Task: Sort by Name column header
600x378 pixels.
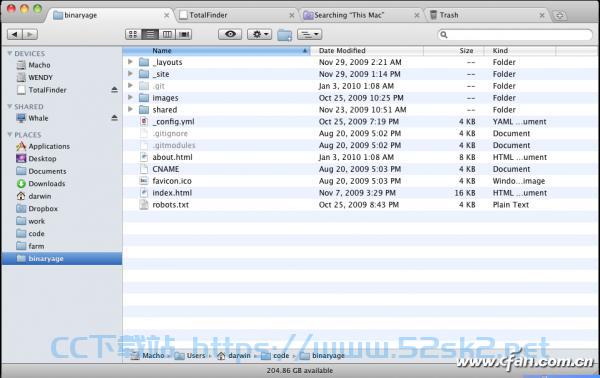Action: pyautogui.click(x=216, y=51)
